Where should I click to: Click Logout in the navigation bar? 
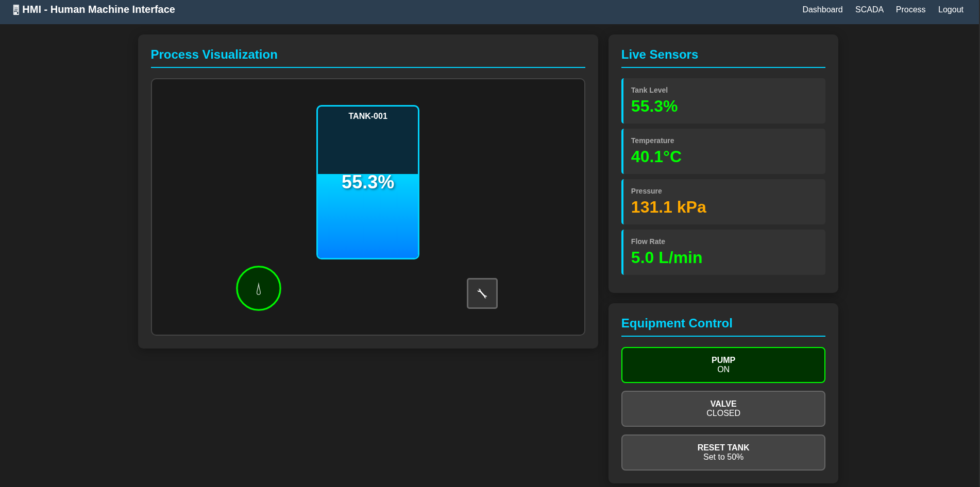coord(950,9)
